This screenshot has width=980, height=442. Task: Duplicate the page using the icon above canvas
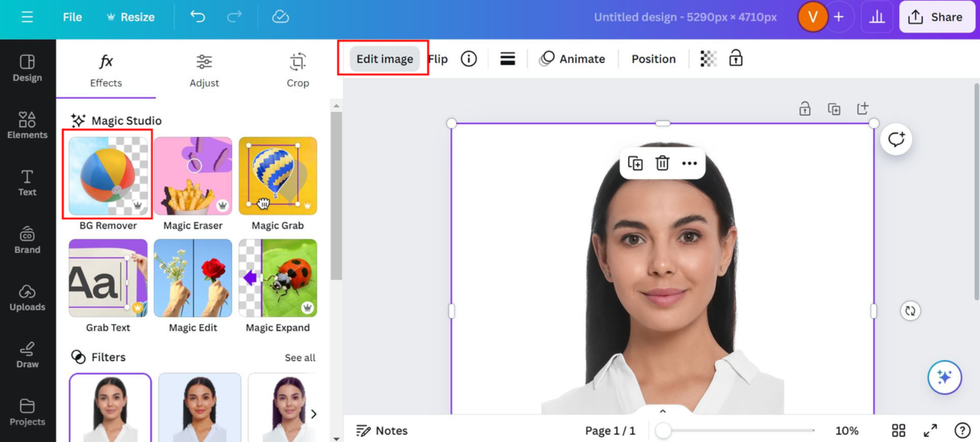tap(834, 109)
